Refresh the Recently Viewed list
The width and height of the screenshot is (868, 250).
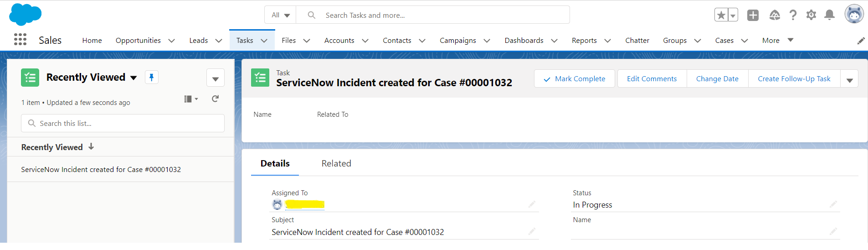[x=215, y=99]
